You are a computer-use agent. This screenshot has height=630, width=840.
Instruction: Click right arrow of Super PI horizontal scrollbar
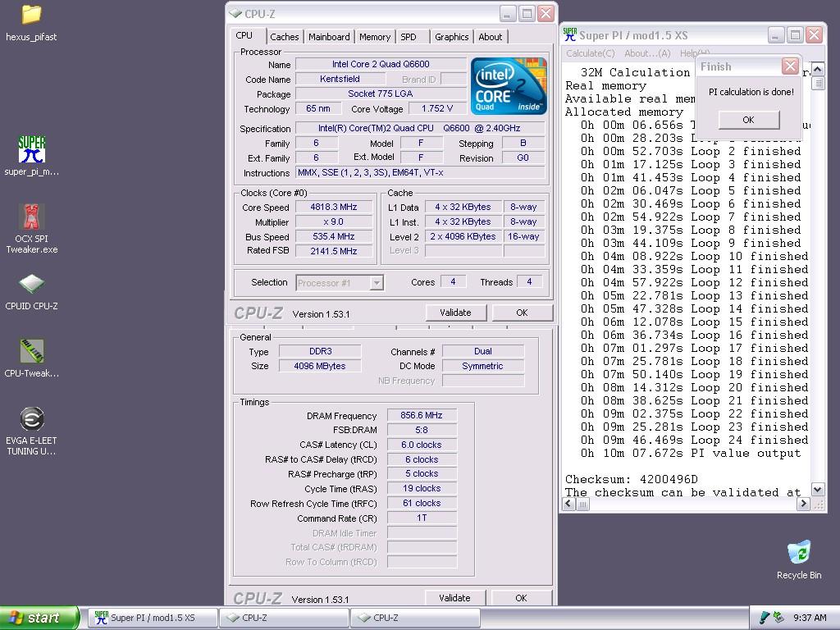pyautogui.click(x=802, y=504)
